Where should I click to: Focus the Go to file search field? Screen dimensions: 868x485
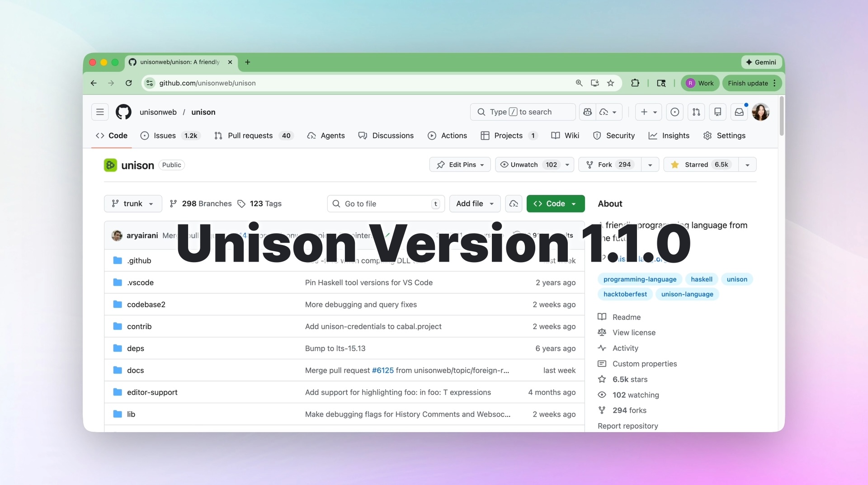pyautogui.click(x=384, y=204)
